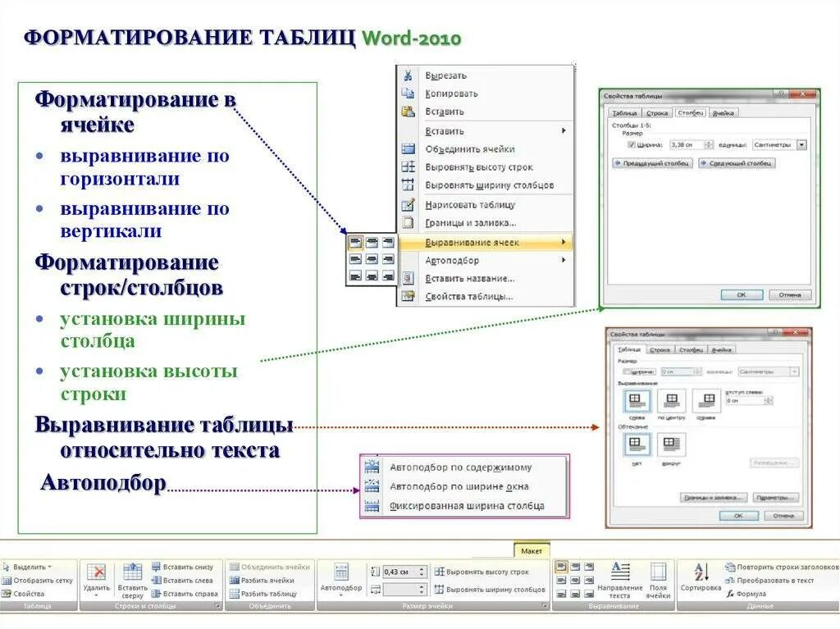Viewport: 840px width, 629px height.
Task: Open units dropdown in the lower properties dialog
Action: click(794, 371)
